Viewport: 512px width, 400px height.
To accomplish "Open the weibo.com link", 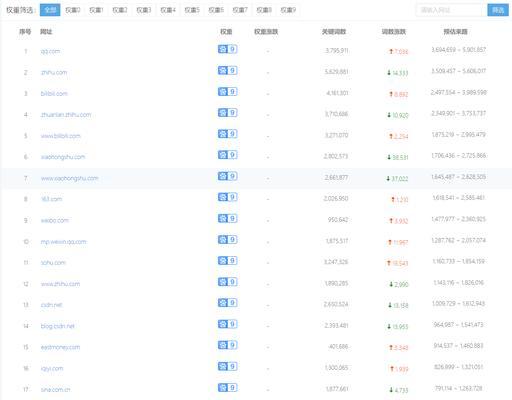I will pyautogui.click(x=54, y=221).
